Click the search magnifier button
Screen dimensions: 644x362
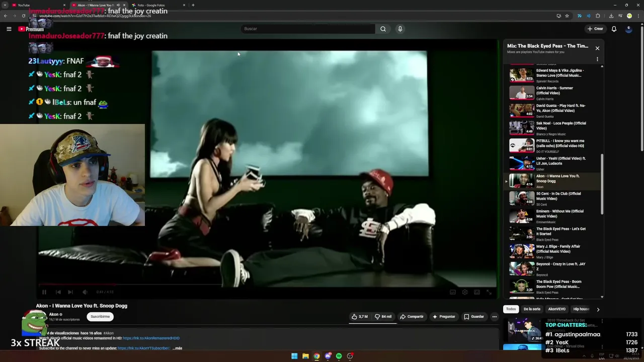point(383,29)
